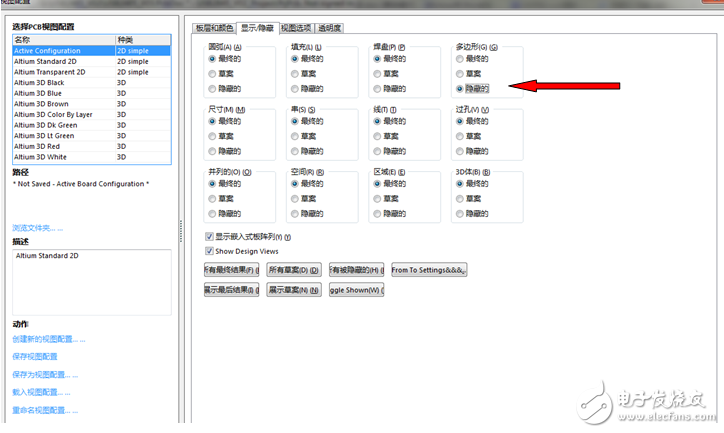The height and width of the screenshot is (433, 724).
Task: Choose 草案 in the 填充 group
Action: coord(296,73)
